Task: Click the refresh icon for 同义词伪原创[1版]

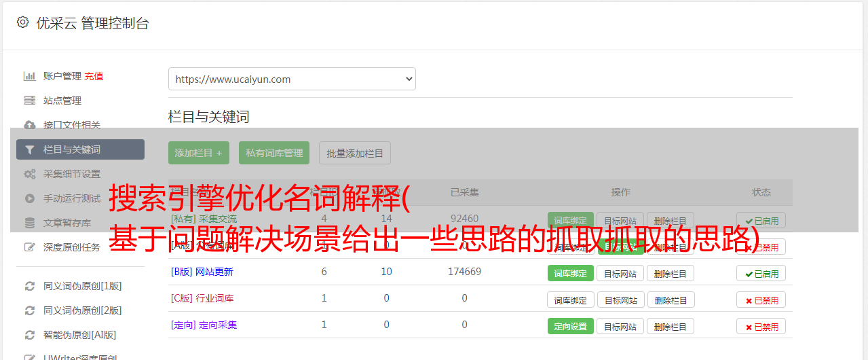Action: [x=29, y=286]
